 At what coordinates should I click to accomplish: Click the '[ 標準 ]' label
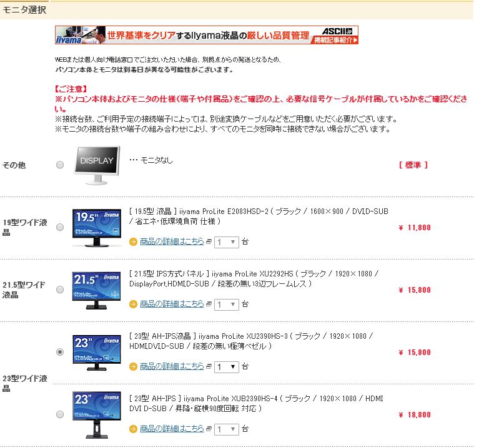pos(413,165)
